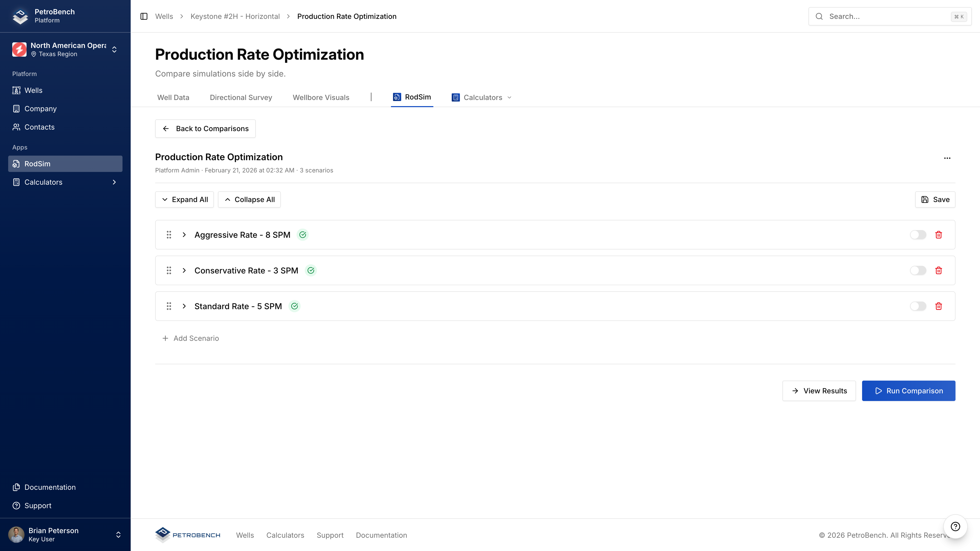Viewport: 980px width, 551px height.
Task: Delete the Aggressive Rate scenario
Action: pyautogui.click(x=939, y=235)
